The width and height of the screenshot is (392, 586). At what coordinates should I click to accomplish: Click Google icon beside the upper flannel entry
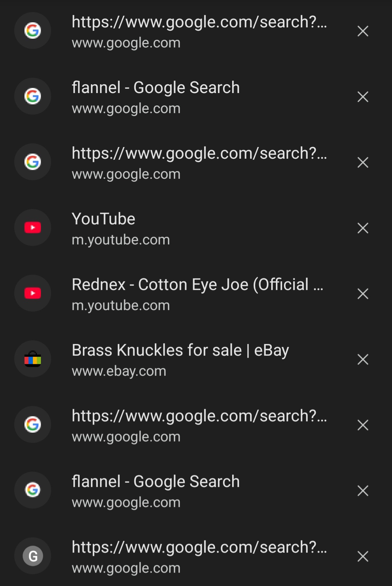[32, 96]
